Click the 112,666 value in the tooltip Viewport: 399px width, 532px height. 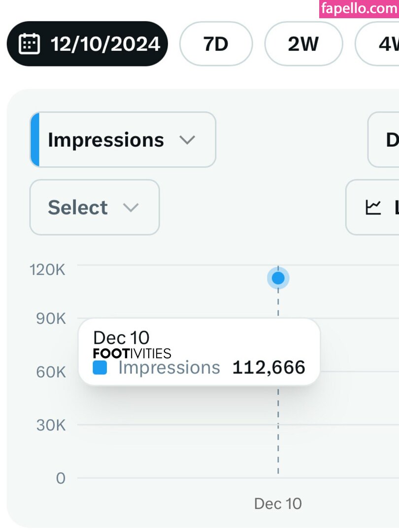coord(268,367)
